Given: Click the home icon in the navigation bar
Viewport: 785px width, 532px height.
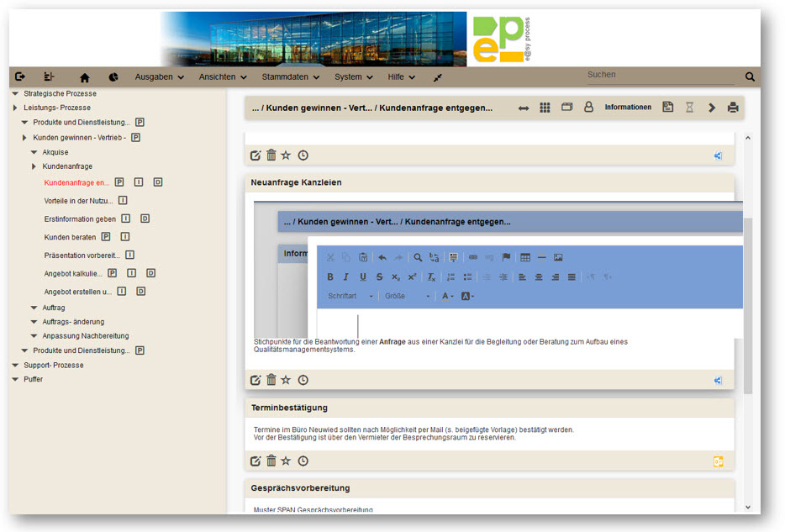Looking at the screenshot, I should pos(84,77).
